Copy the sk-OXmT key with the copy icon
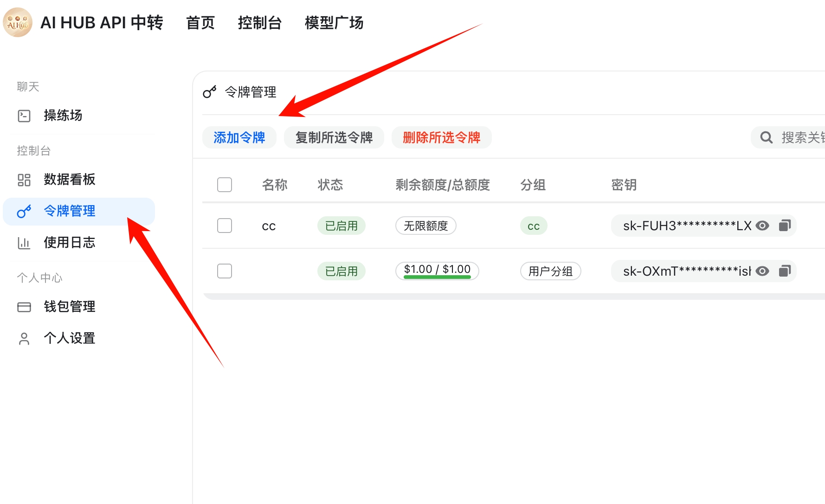This screenshot has height=504, width=825. tap(785, 271)
